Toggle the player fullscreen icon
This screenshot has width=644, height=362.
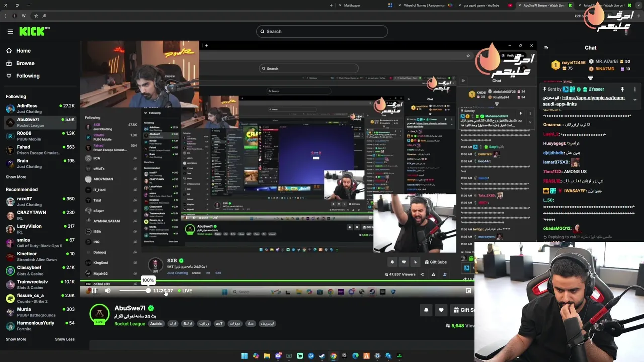pyautogui.click(x=468, y=291)
